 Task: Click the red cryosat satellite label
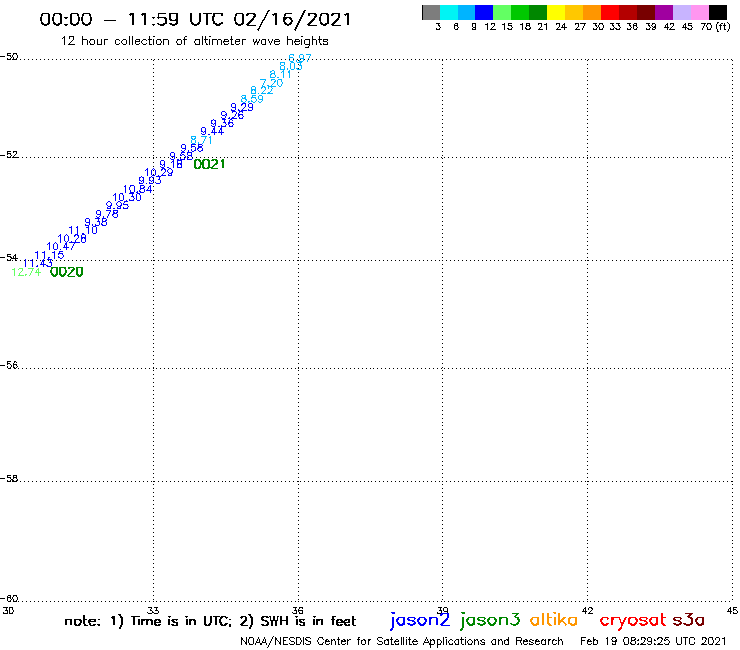coord(633,621)
